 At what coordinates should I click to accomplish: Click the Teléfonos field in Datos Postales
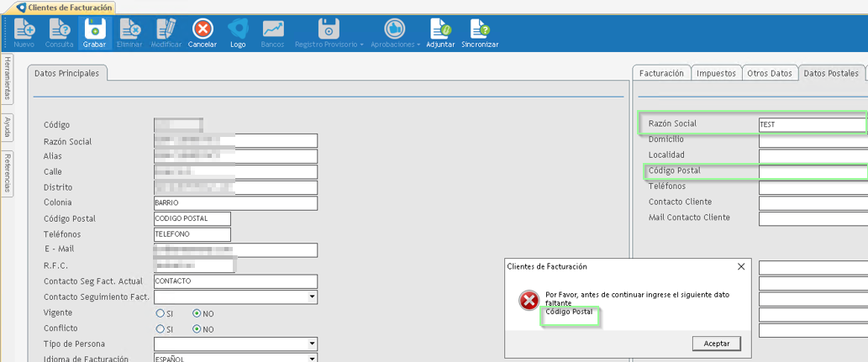[x=813, y=187]
